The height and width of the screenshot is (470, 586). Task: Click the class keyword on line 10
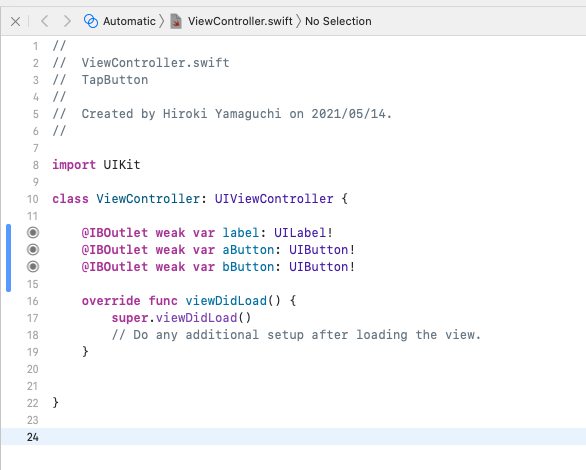[70, 199]
